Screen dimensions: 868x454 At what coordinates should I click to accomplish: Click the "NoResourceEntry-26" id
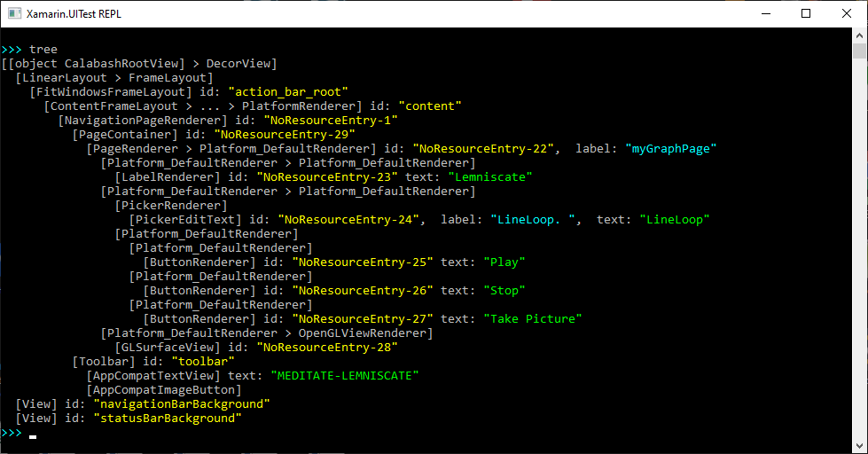click(363, 291)
